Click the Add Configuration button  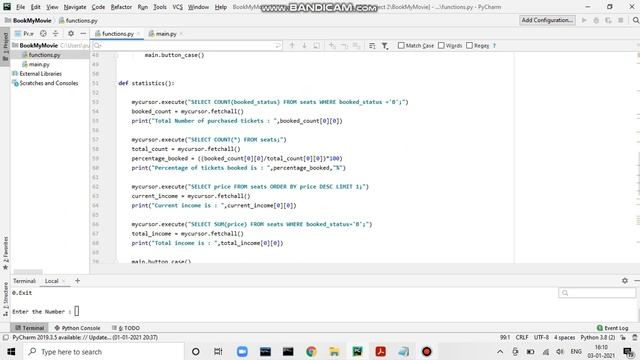[547, 20]
